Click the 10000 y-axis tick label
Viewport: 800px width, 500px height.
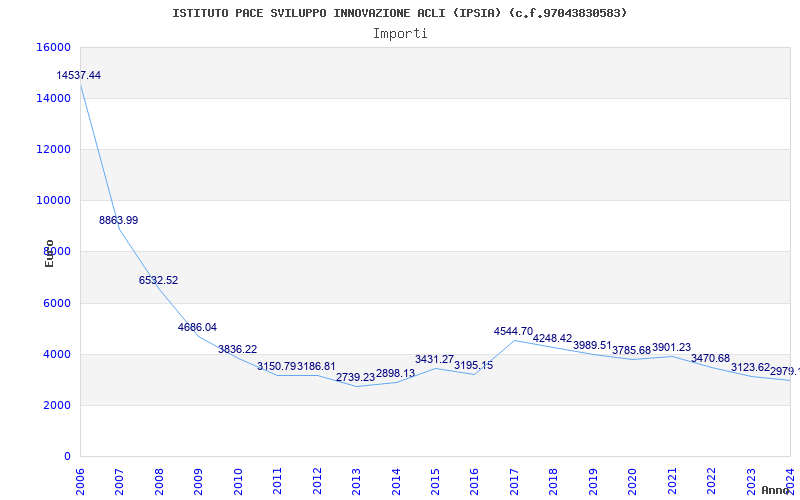coord(53,200)
